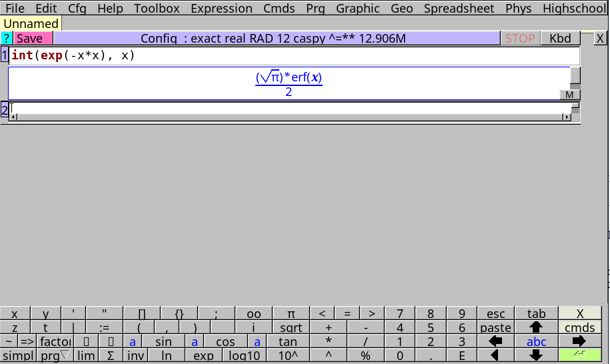Click the oo infinity key
610x364 pixels.
(253, 313)
